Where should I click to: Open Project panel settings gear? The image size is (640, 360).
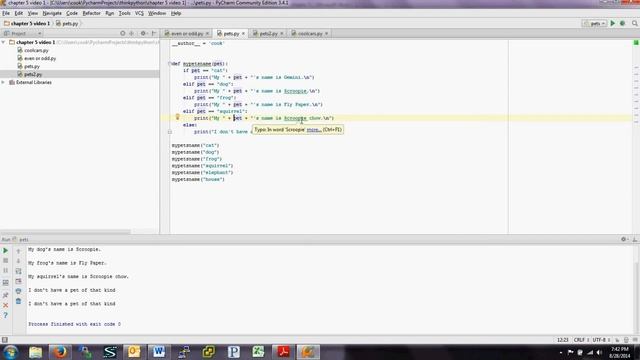click(x=143, y=33)
